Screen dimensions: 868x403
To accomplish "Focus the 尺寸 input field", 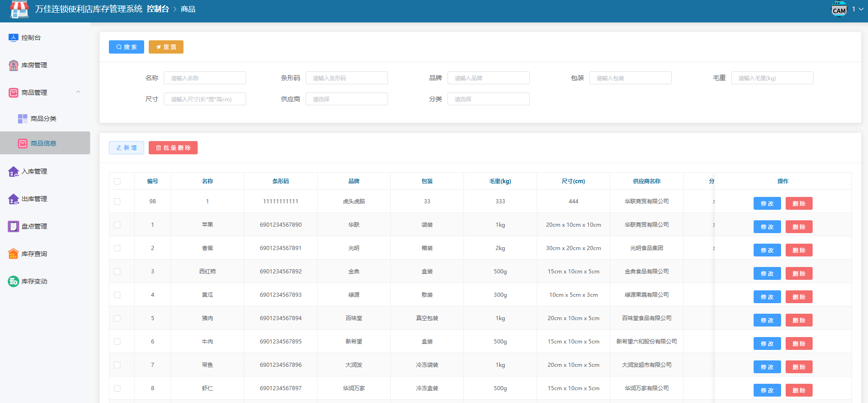I will 205,99.
